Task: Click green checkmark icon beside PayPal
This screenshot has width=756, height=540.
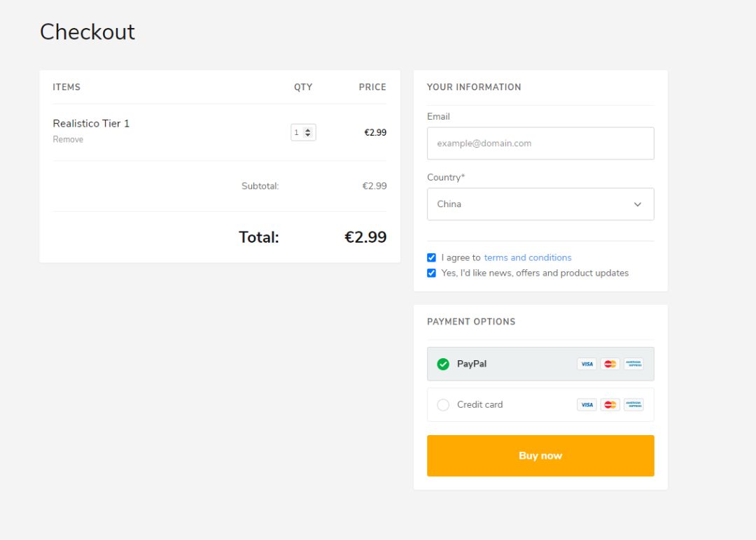Action: pyautogui.click(x=443, y=364)
